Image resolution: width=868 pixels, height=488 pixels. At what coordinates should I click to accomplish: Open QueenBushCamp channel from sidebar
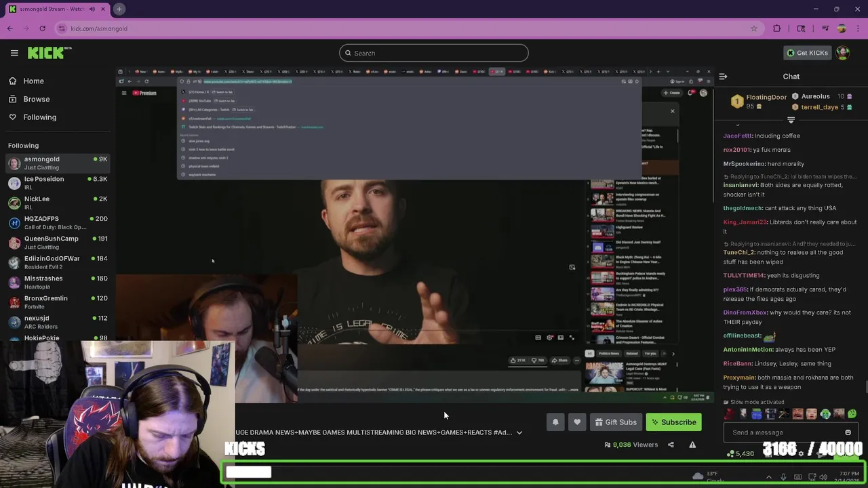coord(58,243)
